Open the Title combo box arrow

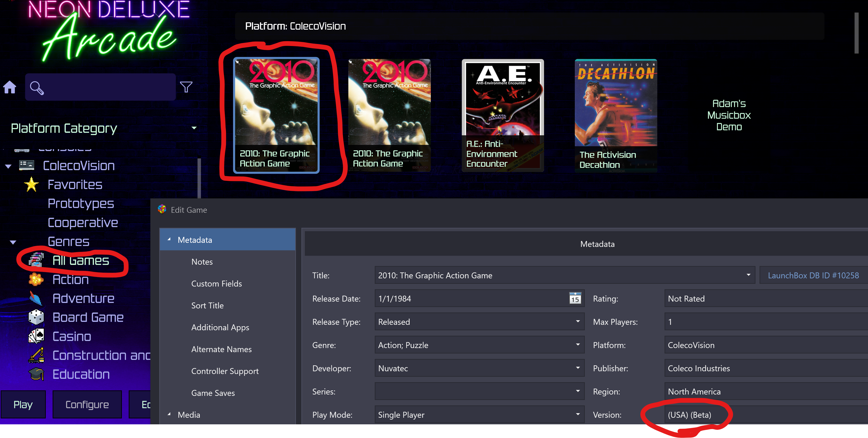pyautogui.click(x=748, y=275)
